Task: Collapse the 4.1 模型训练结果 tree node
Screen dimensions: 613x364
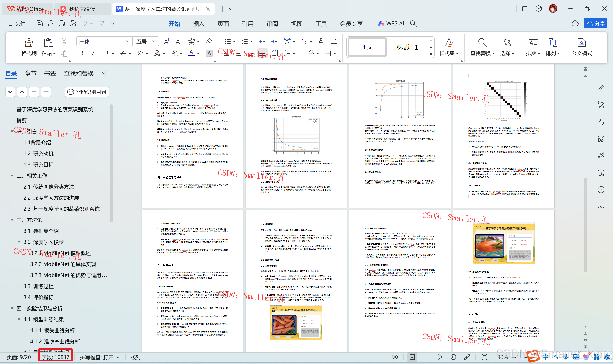Action: click(x=19, y=319)
